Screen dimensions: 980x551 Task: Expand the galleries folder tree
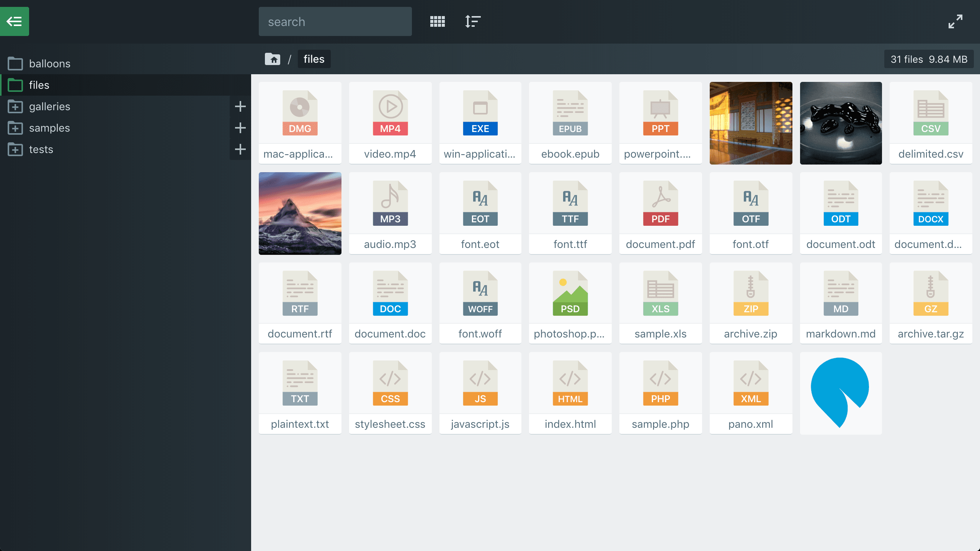[x=240, y=106]
